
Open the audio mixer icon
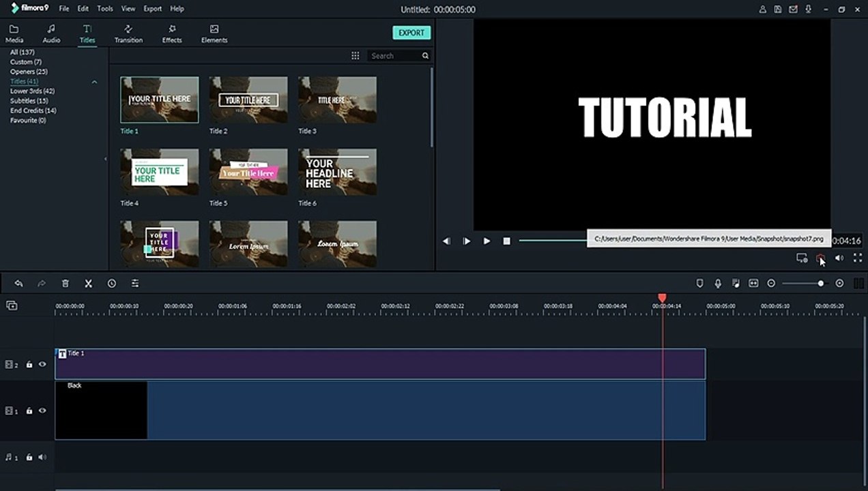click(x=736, y=283)
